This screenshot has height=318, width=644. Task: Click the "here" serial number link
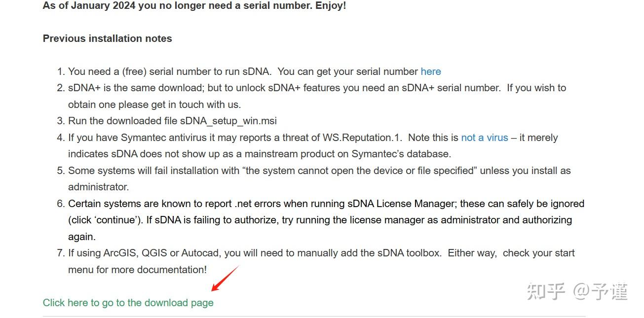[x=430, y=71]
